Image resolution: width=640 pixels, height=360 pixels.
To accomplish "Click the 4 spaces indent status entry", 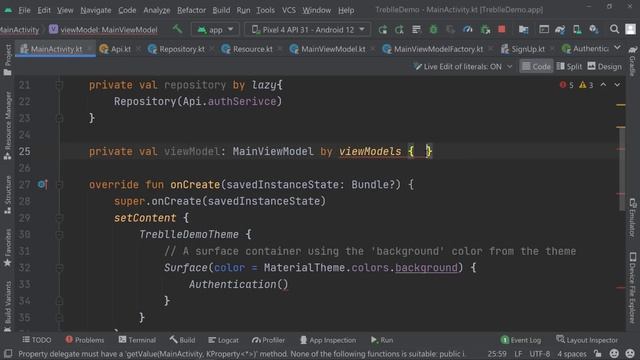I will 572,353.
